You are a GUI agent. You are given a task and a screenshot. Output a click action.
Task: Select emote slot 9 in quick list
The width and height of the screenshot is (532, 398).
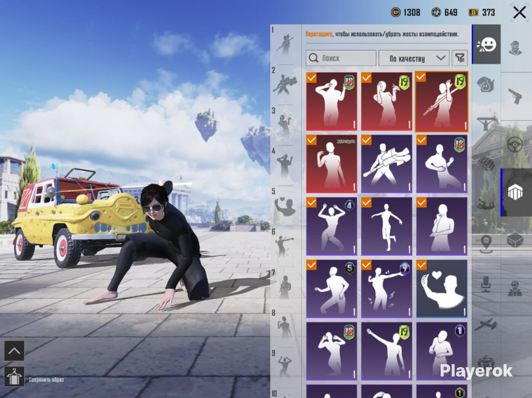[285, 367]
